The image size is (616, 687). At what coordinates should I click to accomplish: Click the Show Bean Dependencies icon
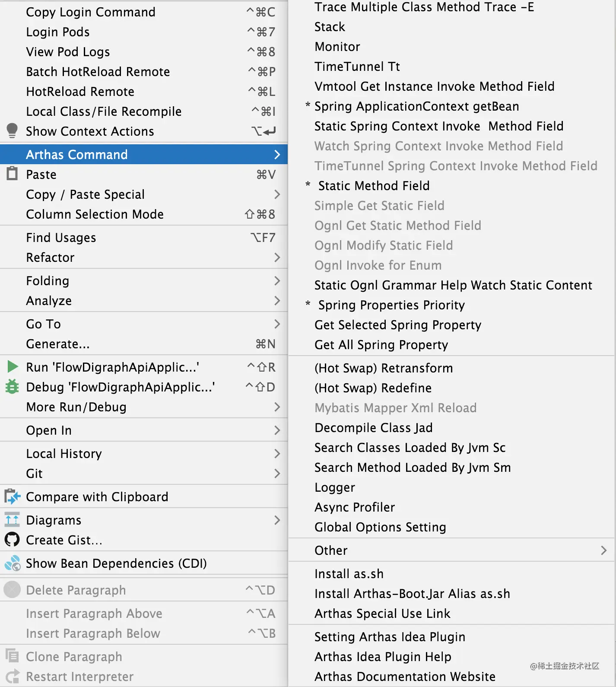click(13, 563)
